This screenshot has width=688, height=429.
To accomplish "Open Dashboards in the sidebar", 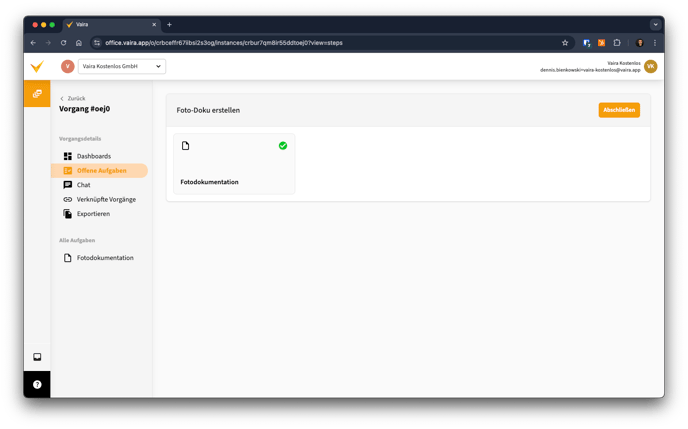I will pos(93,156).
